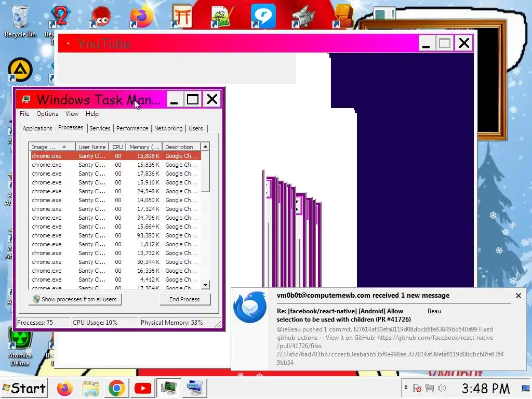Viewport: 532px width, 399px height.
Task: Click the Action Center flag tray icon
Action: (417, 388)
